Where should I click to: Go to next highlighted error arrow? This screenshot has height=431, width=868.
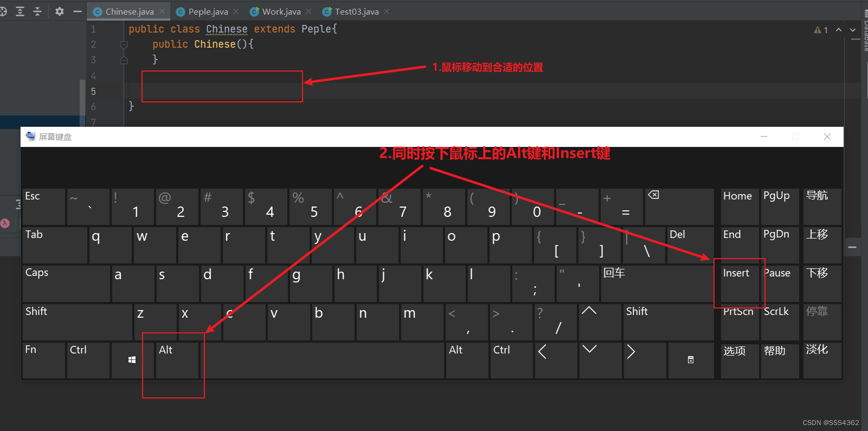[x=853, y=30]
